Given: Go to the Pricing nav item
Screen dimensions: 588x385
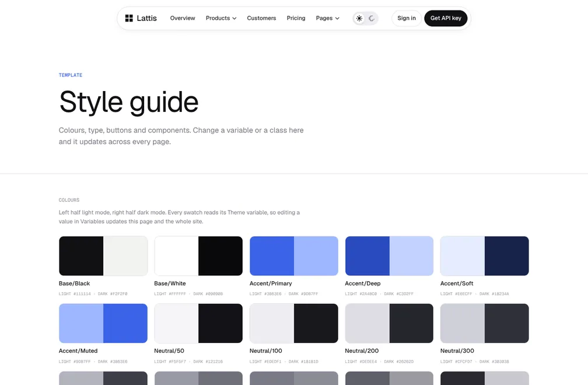Looking at the screenshot, I should coord(296,18).
